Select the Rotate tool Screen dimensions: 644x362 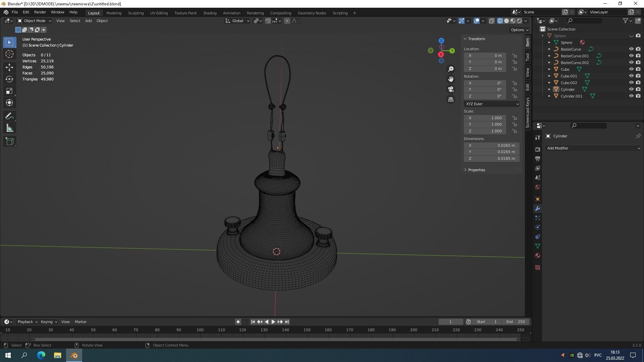[x=9, y=79]
